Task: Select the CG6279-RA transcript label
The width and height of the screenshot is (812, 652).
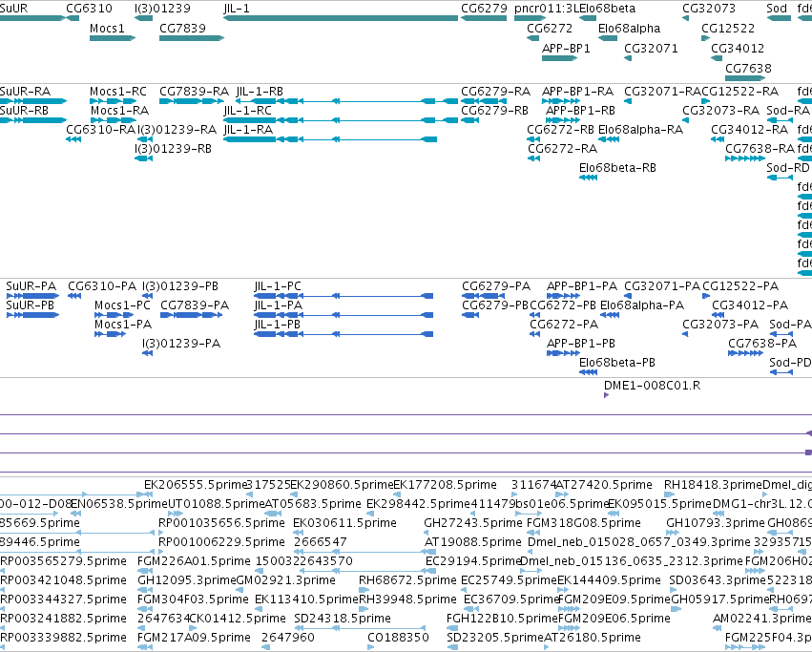Action: (495, 92)
